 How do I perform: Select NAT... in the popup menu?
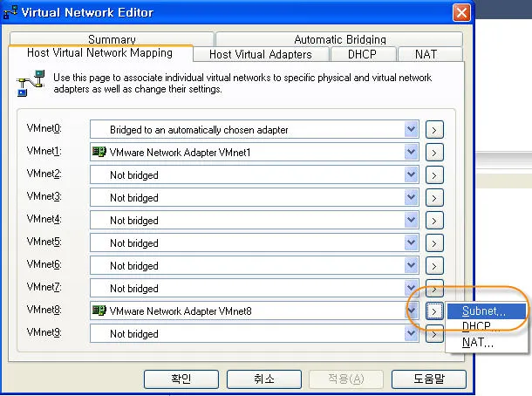click(477, 343)
